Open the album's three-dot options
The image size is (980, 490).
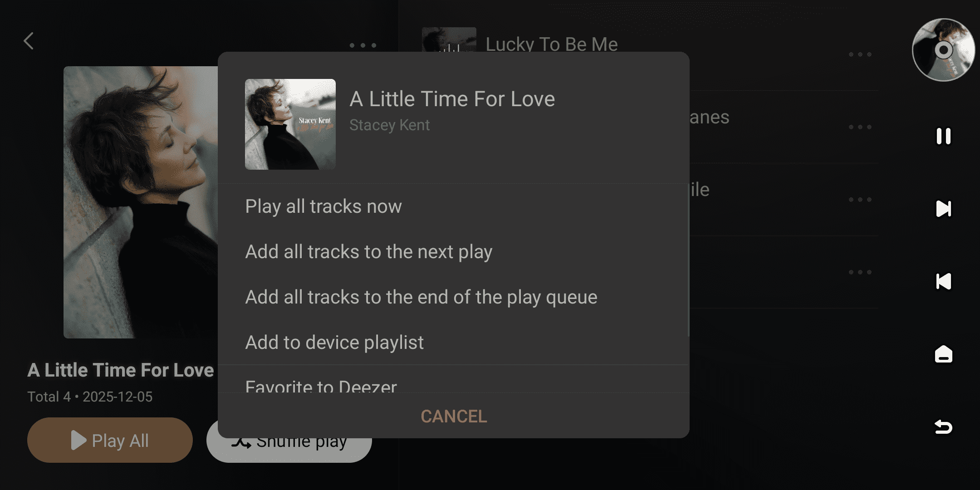click(x=363, y=45)
